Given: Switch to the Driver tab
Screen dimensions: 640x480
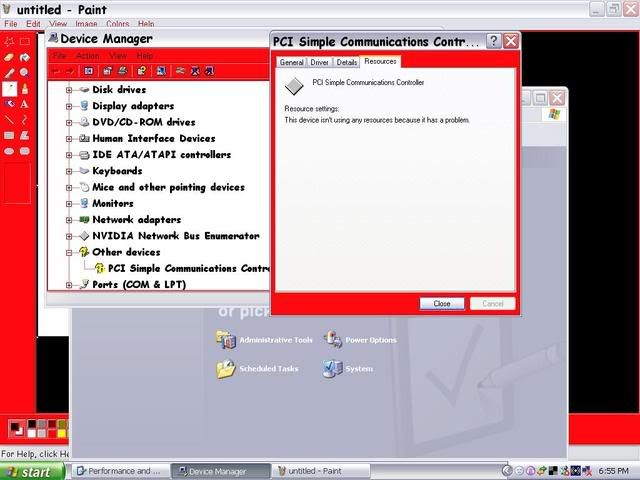Looking at the screenshot, I should (x=319, y=62).
